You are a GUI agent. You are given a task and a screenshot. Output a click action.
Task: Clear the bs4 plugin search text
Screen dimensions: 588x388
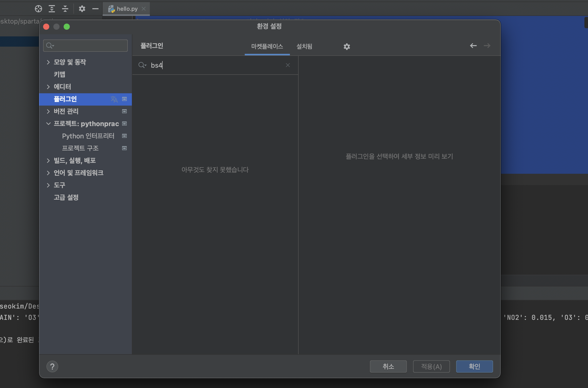[288, 65]
